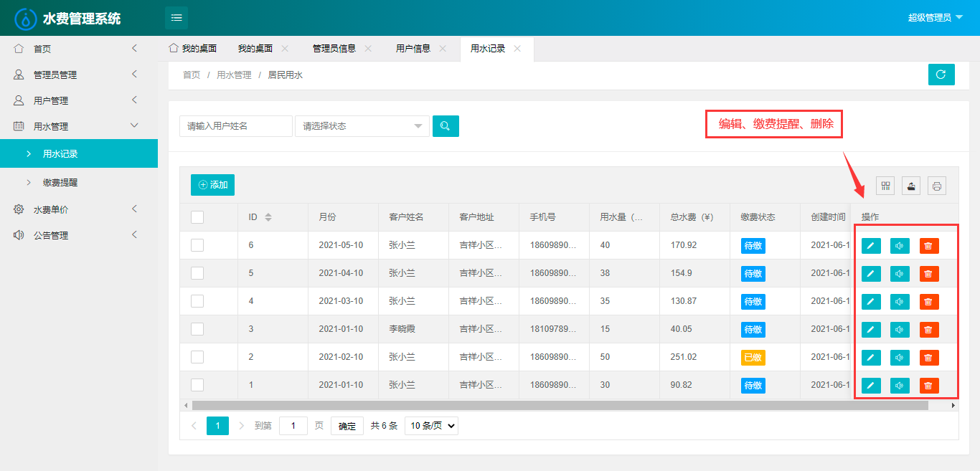Click the refresh icon button at top right

click(x=941, y=75)
